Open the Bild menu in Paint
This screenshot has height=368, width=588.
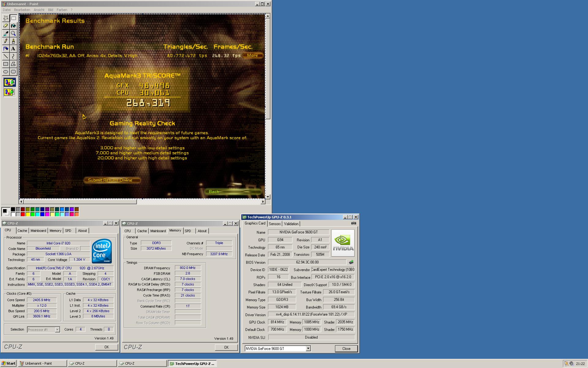[x=51, y=10]
